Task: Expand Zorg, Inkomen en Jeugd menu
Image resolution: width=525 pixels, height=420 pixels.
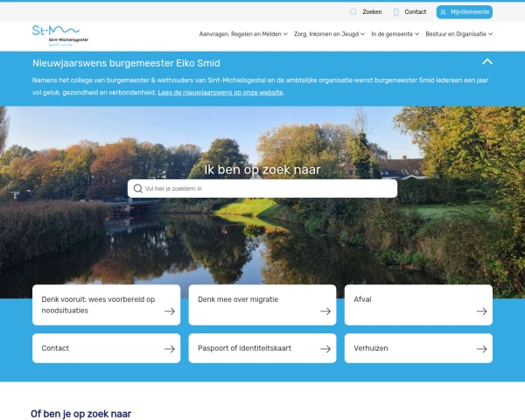Action: click(x=330, y=34)
